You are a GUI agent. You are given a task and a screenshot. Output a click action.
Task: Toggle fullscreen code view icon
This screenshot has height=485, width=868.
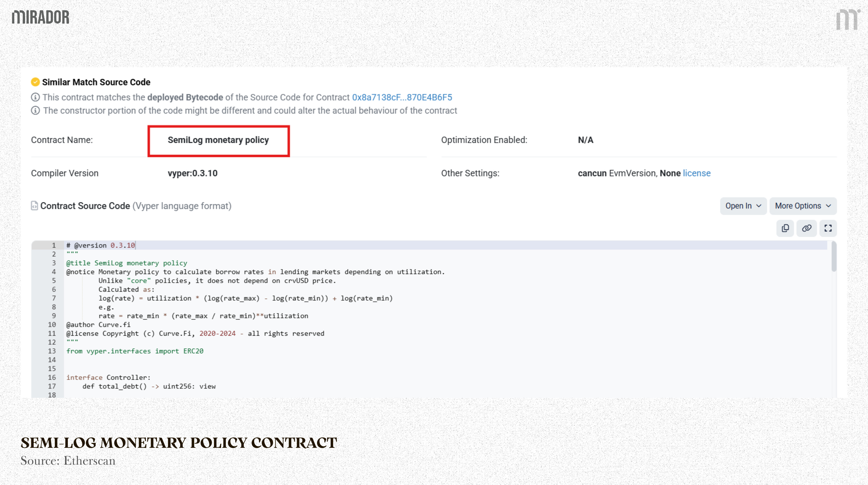(828, 228)
